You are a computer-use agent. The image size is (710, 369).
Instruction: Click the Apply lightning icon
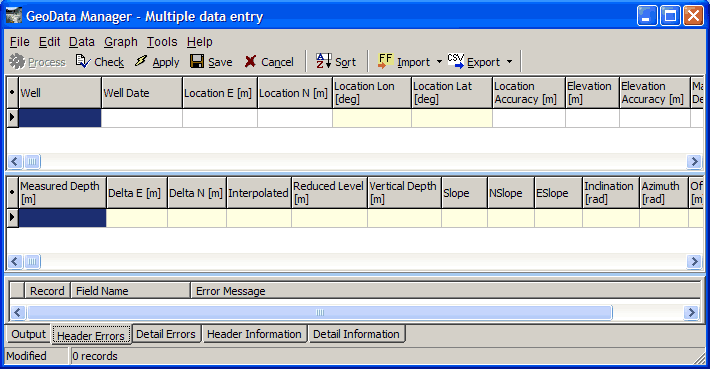[141, 61]
